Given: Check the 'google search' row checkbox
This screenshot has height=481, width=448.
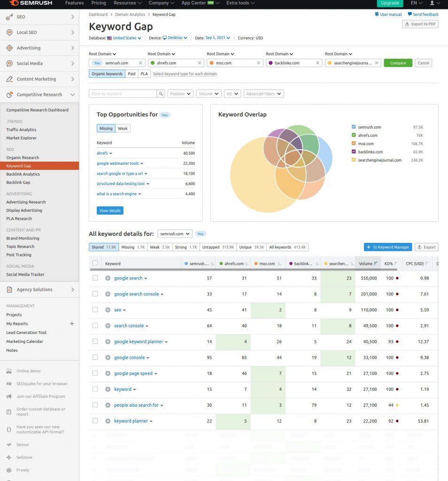Looking at the screenshot, I should [95, 278].
